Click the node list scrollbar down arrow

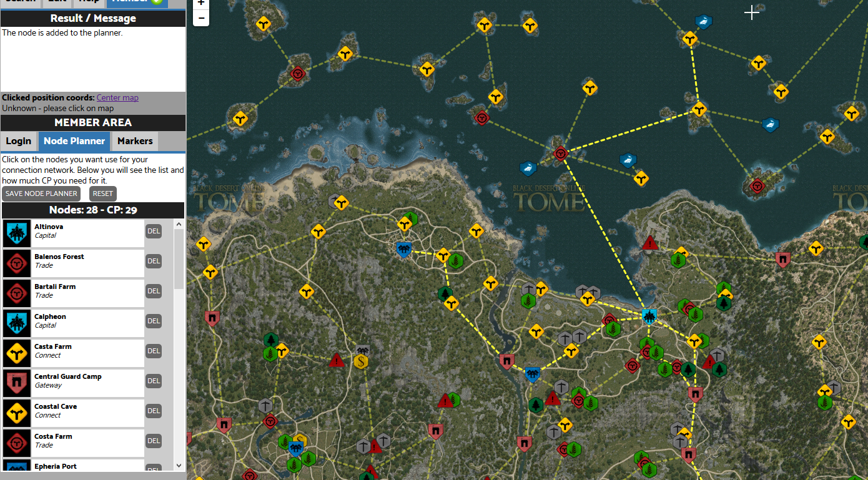click(x=179, y=465)
